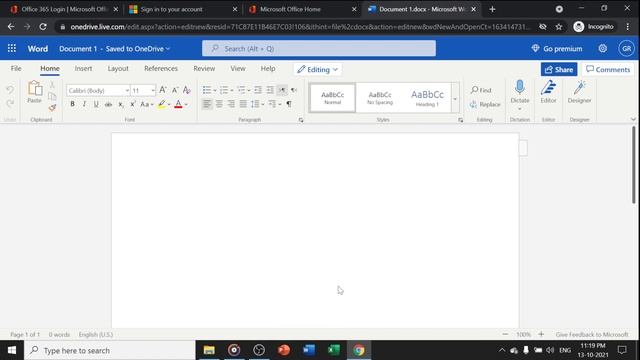Open the Editor pane
This screenshot has width=640, height=360.
click(548, 92)
